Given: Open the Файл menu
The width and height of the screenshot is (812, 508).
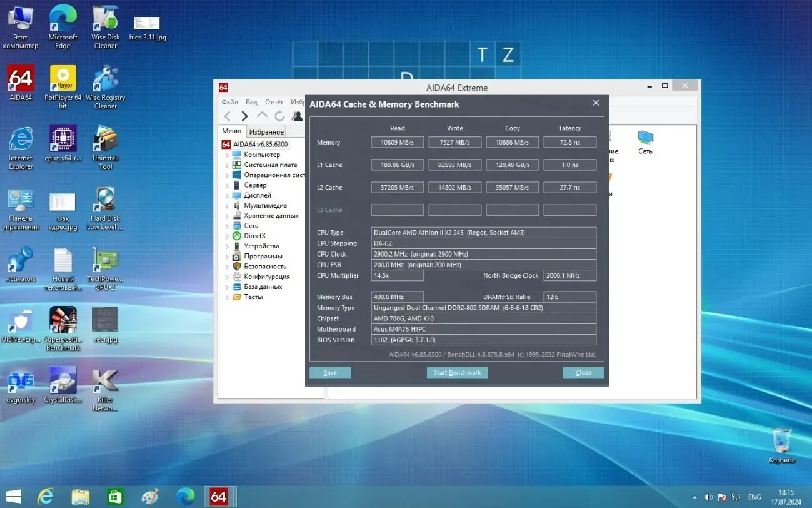Looking at the screenshot, I should (229, 101).
